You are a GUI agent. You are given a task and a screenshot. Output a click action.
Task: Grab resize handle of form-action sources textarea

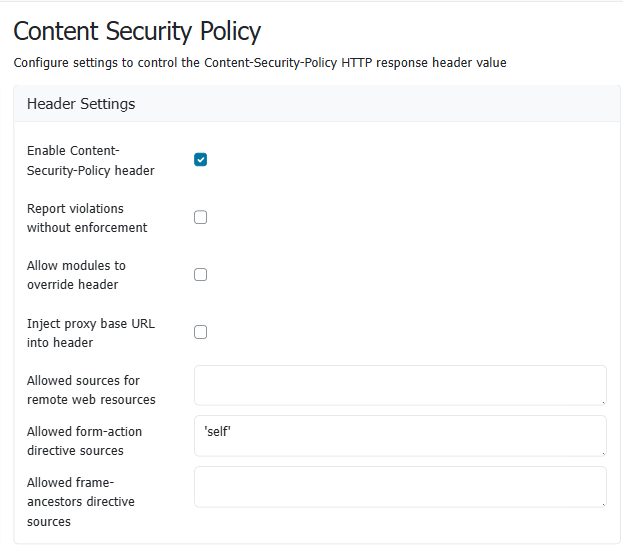(x=602, y=452)
